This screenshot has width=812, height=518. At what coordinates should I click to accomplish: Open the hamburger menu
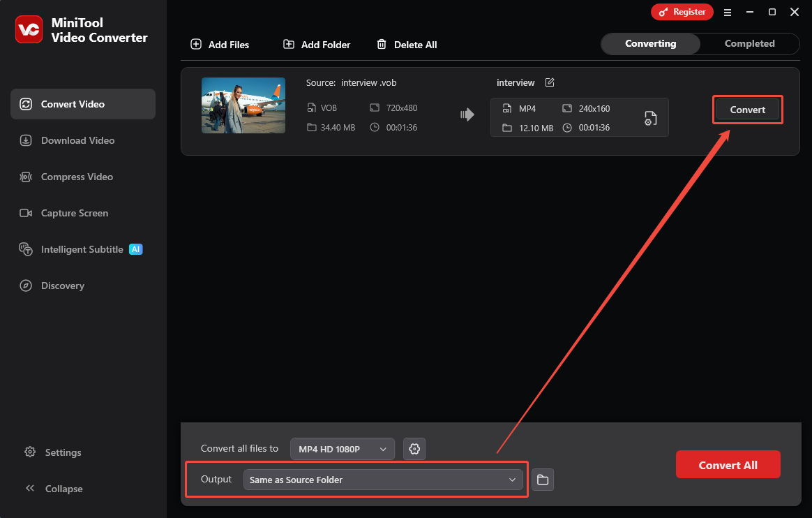[728, 12]
